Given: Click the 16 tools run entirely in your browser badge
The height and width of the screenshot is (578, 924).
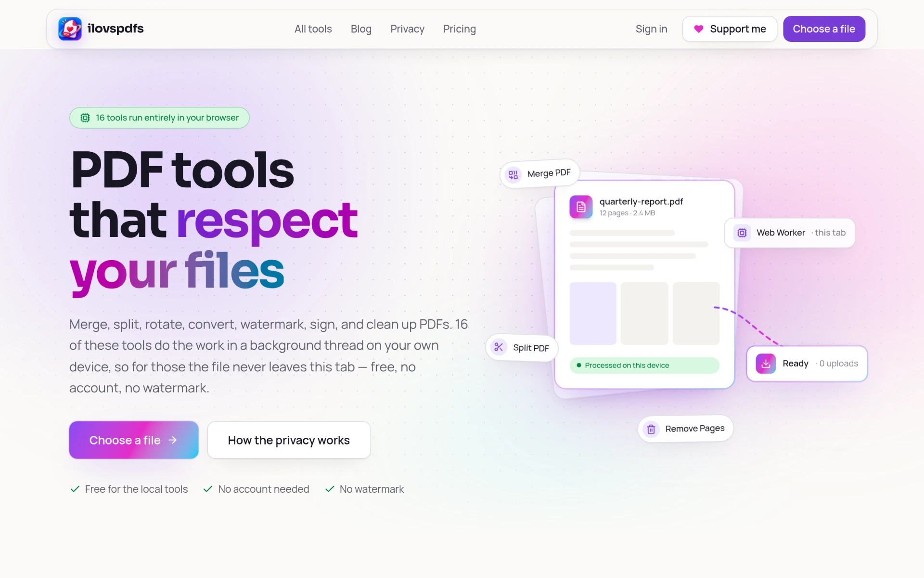Looking at the screenshot, I should [x=159, y=118].
